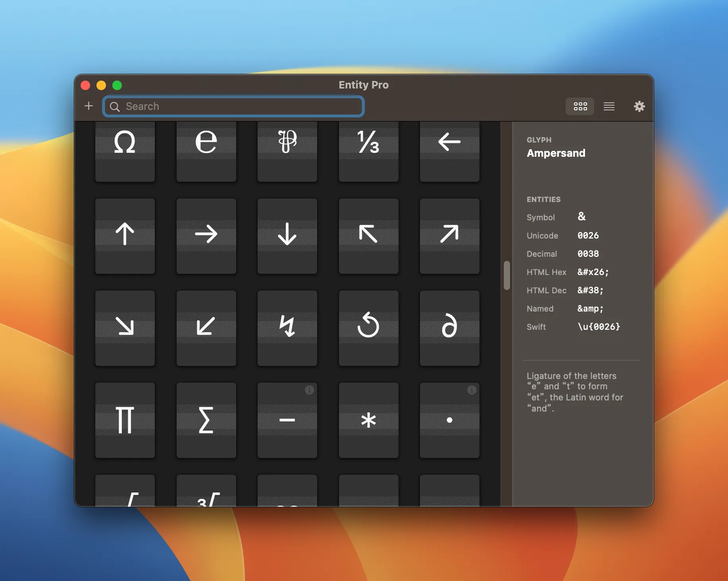Select the counterclockwise rotate arrow glyph

368,328
